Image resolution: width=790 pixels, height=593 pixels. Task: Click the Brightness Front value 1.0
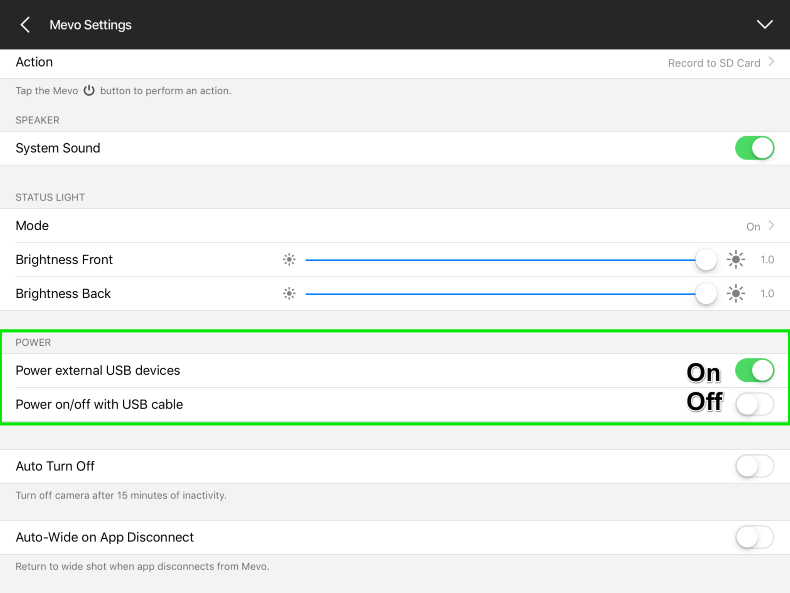767,260
